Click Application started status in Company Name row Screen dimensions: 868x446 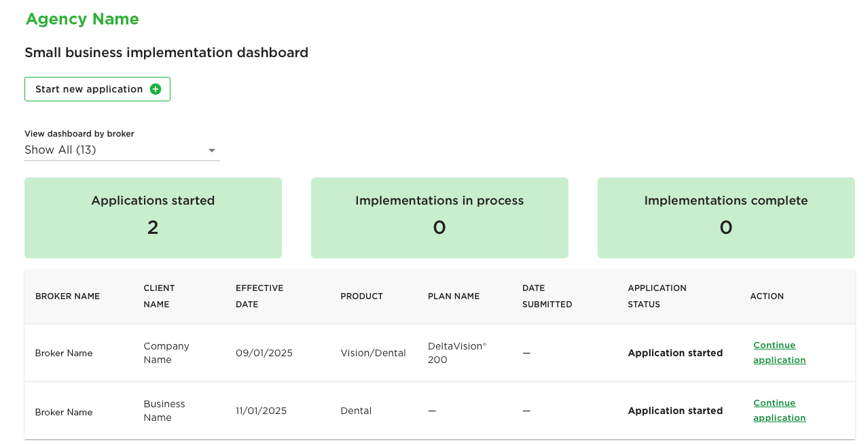tap(675, 353)
